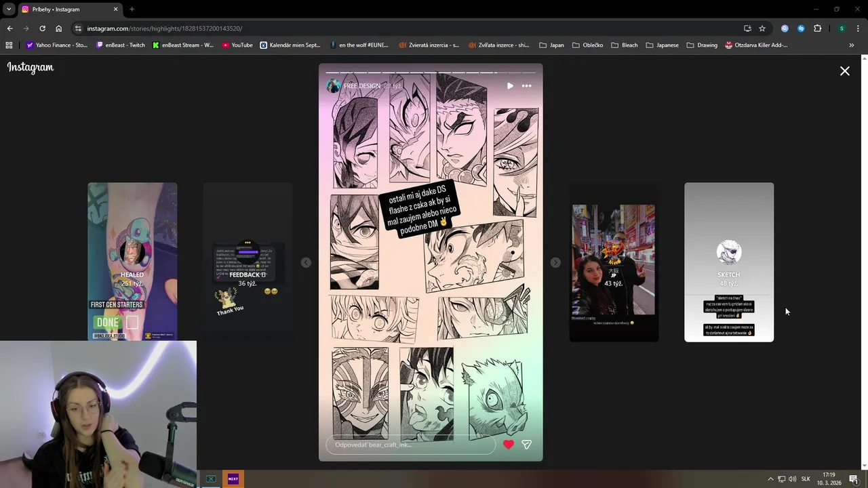Open the clock showing 17:19
The image size is (868, 488).
point(829,479)
